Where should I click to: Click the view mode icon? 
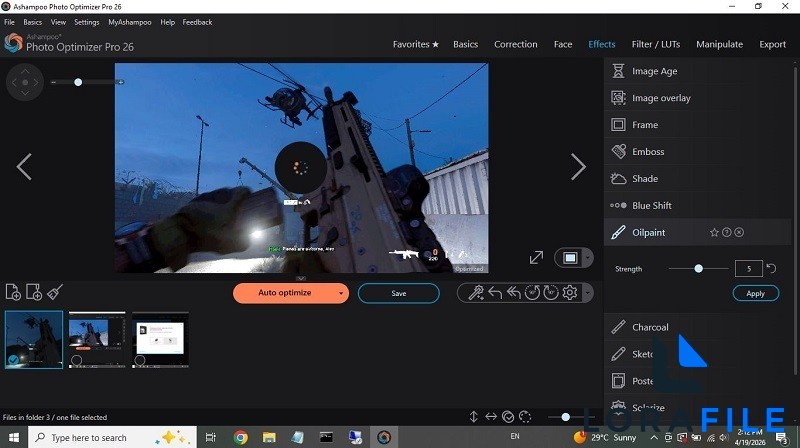click(x=570, y=258)
